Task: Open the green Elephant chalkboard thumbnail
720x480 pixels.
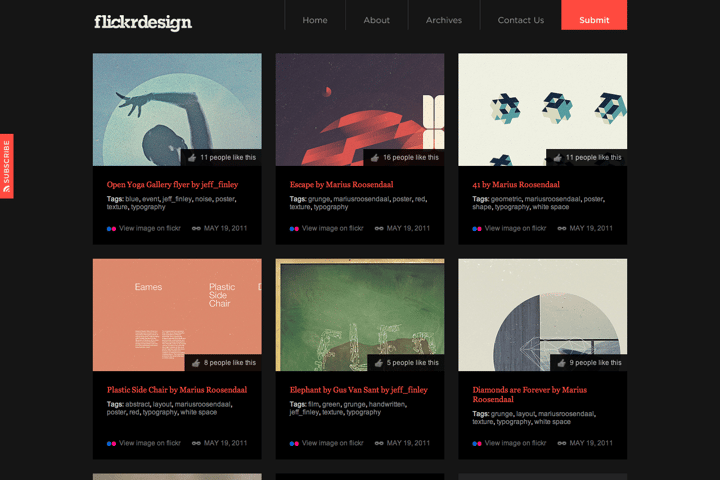Action: (360, 315)
